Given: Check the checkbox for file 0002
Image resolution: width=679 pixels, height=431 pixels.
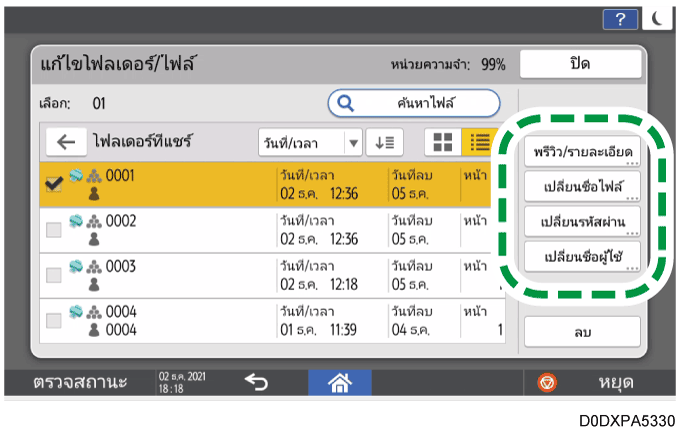Looking at the screenshot, I should pos(54,229).
